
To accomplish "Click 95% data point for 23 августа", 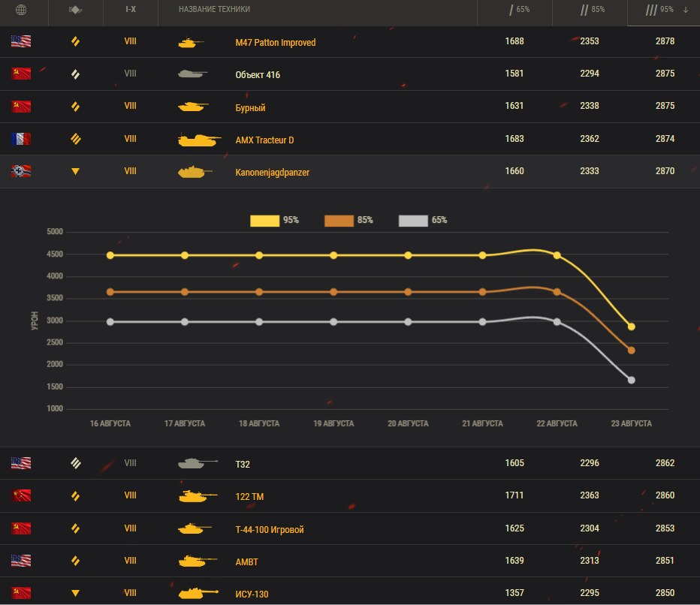I will point(631,327).
